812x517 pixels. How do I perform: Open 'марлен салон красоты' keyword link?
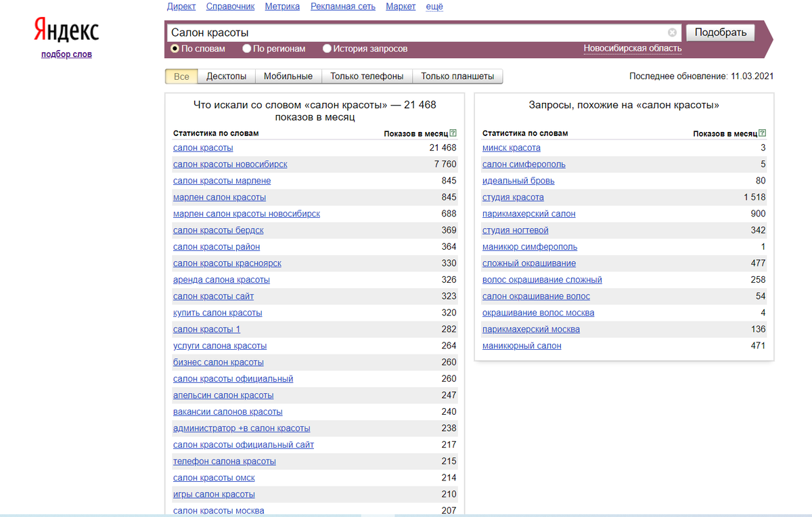(219, 198)
